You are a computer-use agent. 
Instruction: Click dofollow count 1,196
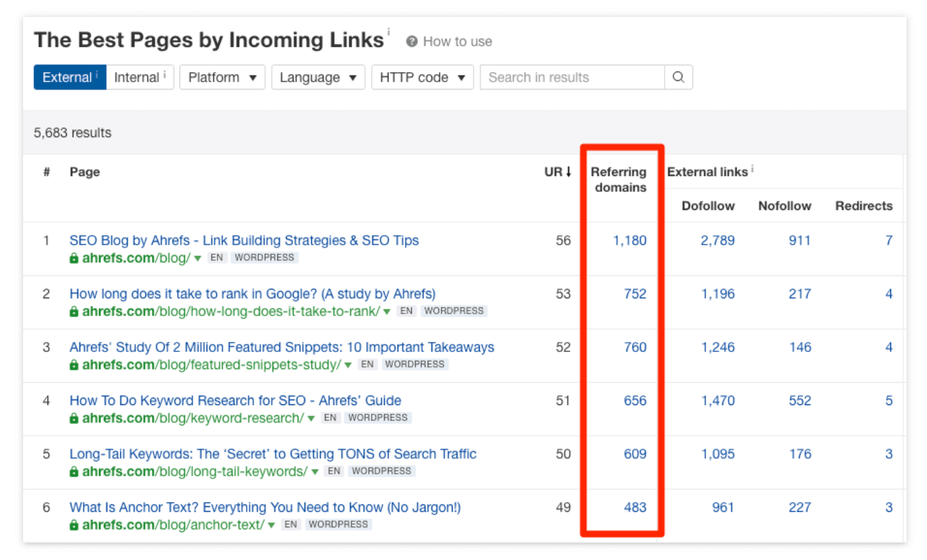coord(718,294)
